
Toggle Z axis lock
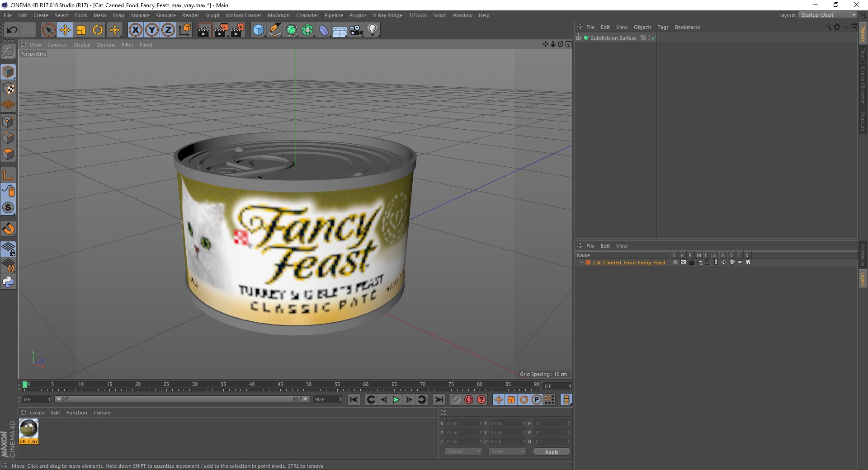(x=168, y=30)
